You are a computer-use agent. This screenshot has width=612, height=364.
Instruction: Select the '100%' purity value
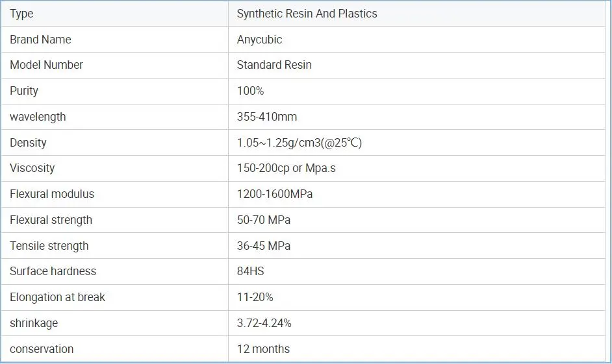coord(250,91)
